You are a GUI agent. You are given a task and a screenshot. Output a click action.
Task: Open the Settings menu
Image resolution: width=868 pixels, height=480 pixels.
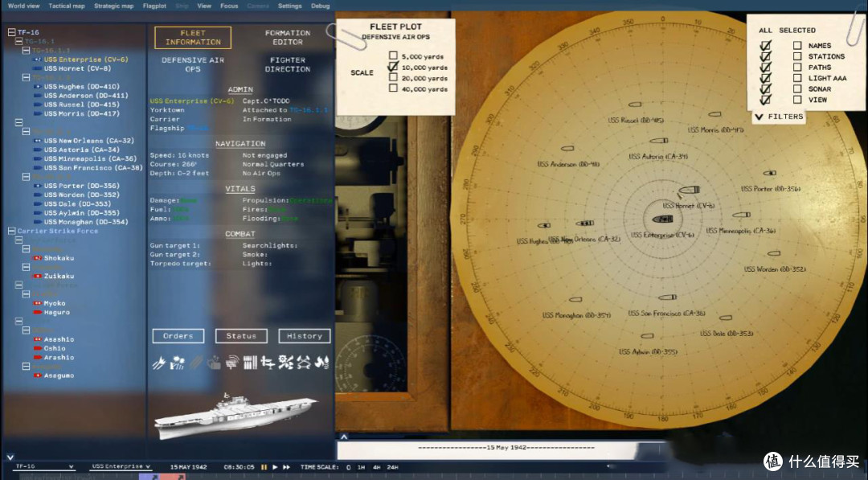(x=290, y=6)
